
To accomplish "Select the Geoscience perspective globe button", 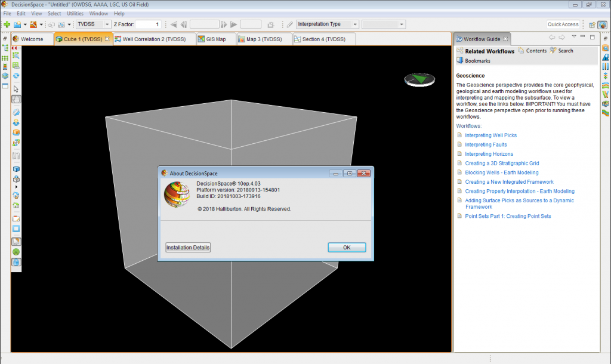I will [x=602, y=24].
